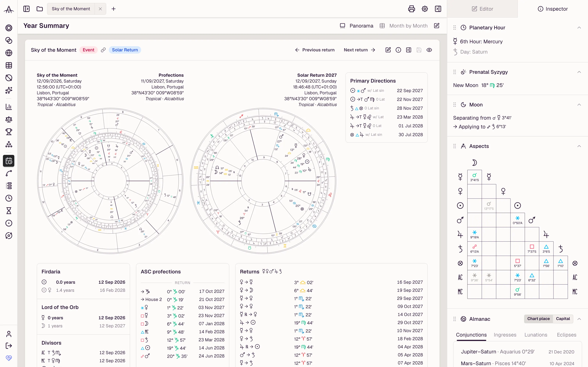Open settings gear in top toolbar

(x=425, y=9)
